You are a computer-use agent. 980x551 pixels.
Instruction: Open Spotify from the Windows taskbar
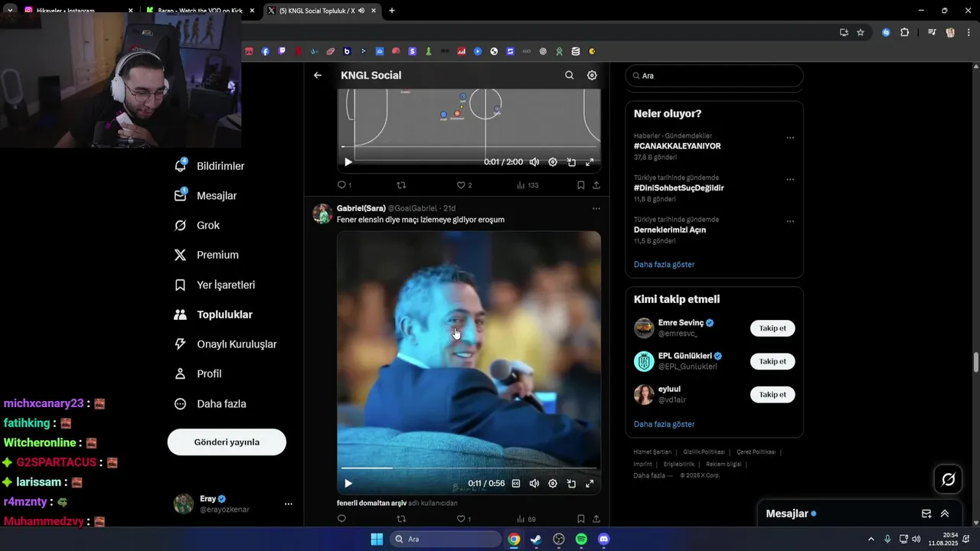coord(581,540)
